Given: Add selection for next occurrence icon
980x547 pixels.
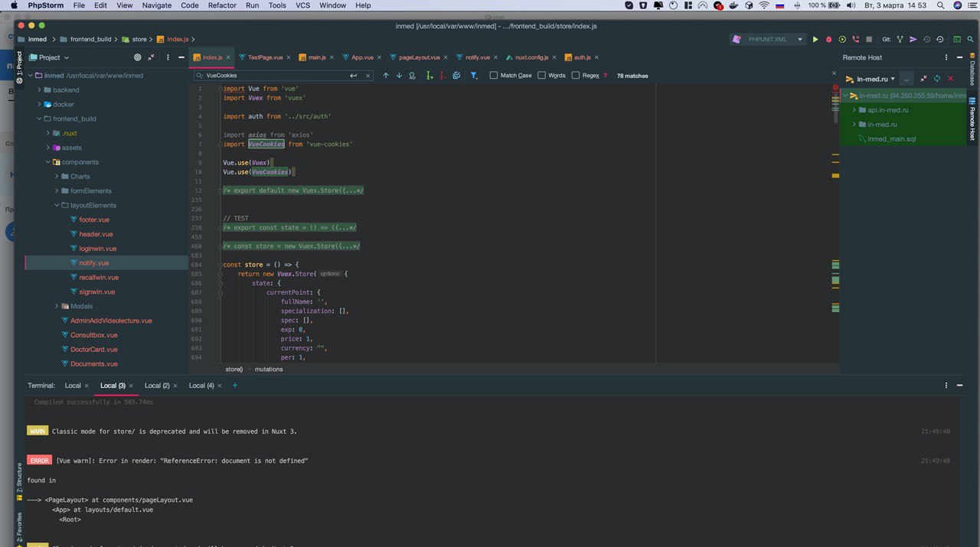Looking at the screenshot, I should (430, 75).
